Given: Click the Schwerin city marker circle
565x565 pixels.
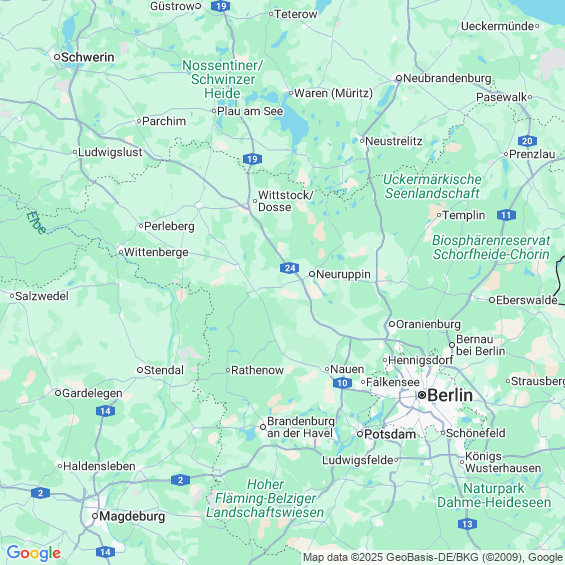Looking at the screenshot, I should pos(57,57).
